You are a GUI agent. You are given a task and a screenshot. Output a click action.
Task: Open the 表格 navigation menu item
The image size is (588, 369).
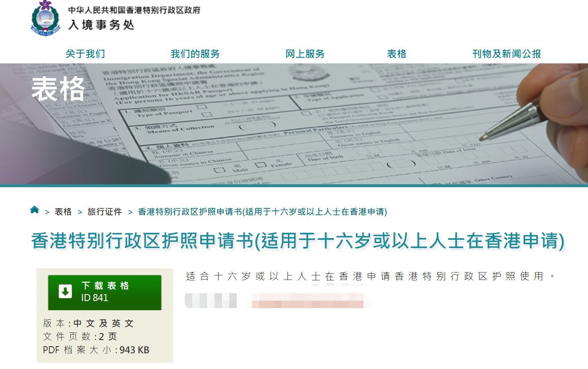click(x=396, y=53)
